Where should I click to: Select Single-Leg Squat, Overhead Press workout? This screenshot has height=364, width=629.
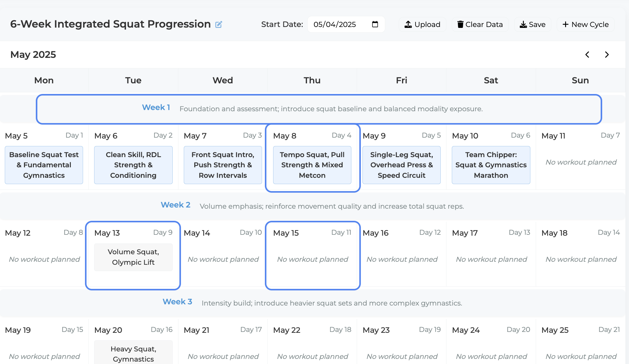401,165
